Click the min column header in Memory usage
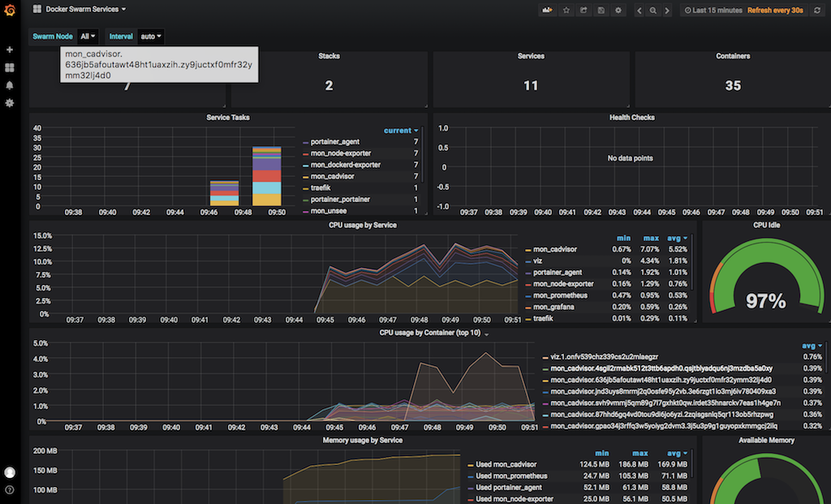 pyautogui.click(x=602, y=454)
